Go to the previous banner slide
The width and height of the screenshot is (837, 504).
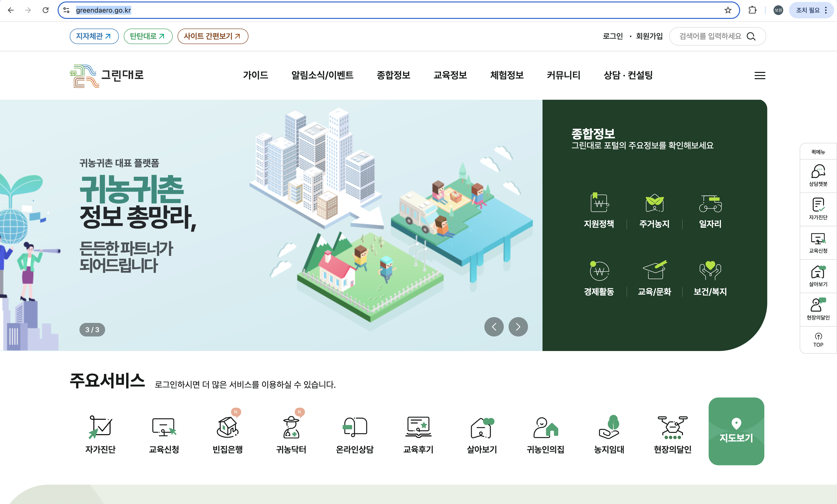494,327
